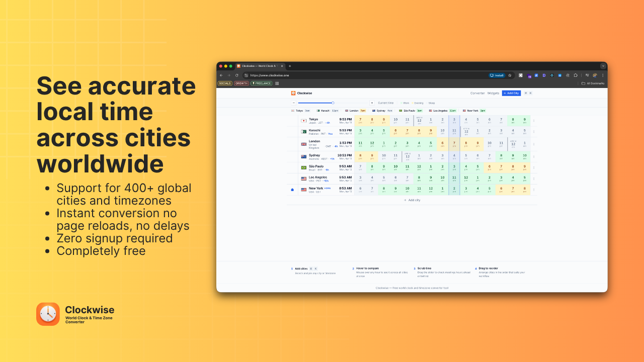Open a new browser tab with plus

click(290, 66)
